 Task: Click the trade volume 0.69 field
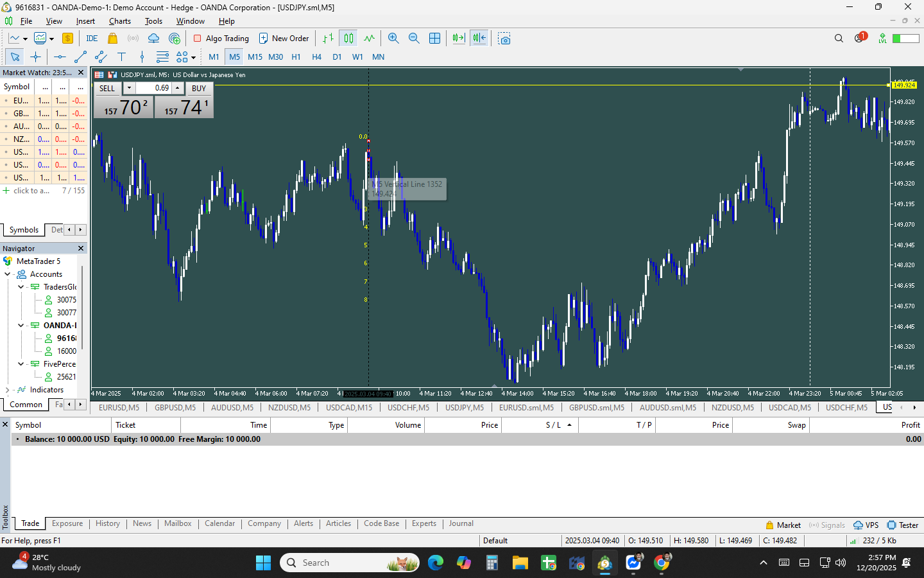(153, 88)
